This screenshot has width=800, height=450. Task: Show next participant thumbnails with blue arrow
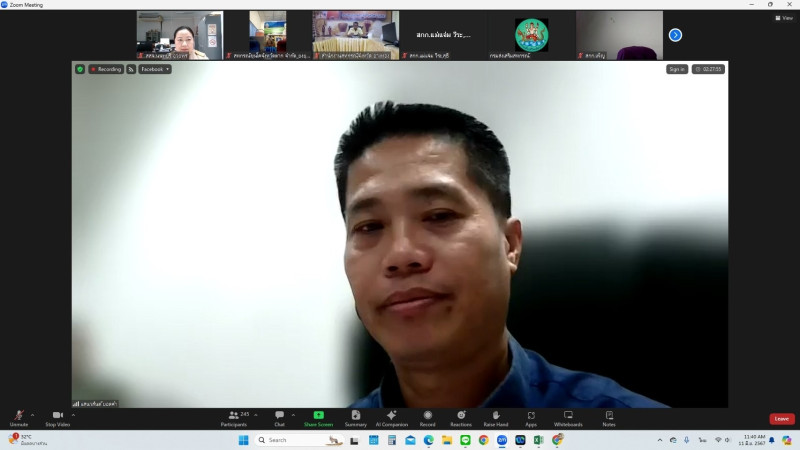point(675,35)
